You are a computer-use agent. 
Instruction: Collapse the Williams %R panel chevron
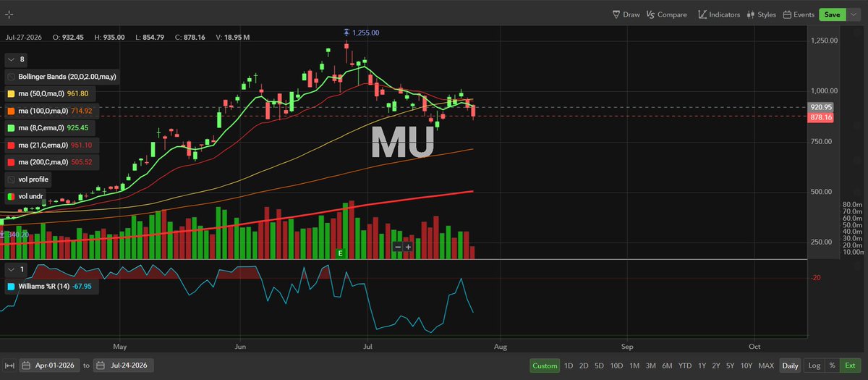11,269
